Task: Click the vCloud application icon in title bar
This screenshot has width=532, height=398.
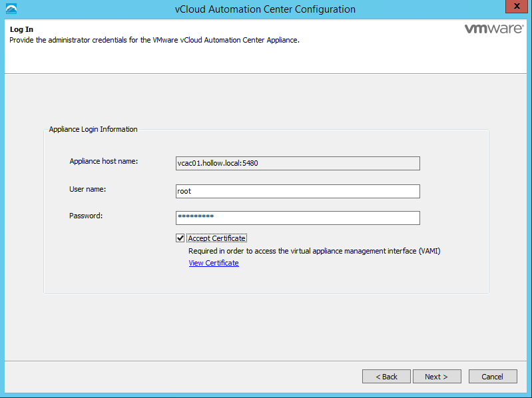Action: click(x=10, y=9)
